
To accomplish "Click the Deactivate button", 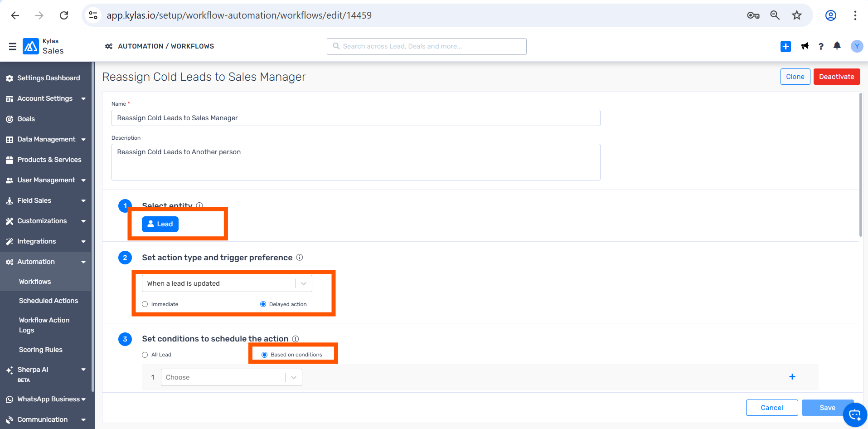I will coord(836,77).
